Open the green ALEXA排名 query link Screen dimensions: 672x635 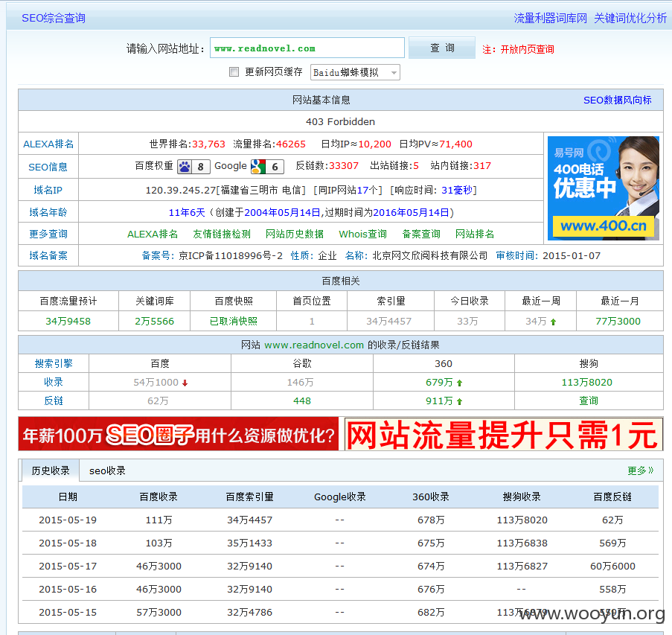click(x=152, y=234)
